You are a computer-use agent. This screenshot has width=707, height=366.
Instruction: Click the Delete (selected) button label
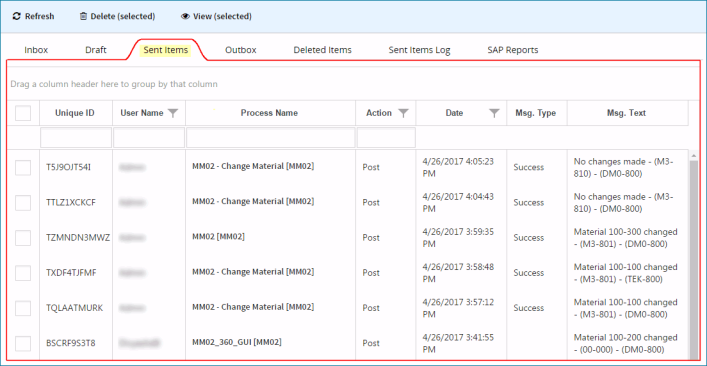(x=123, y=17)
